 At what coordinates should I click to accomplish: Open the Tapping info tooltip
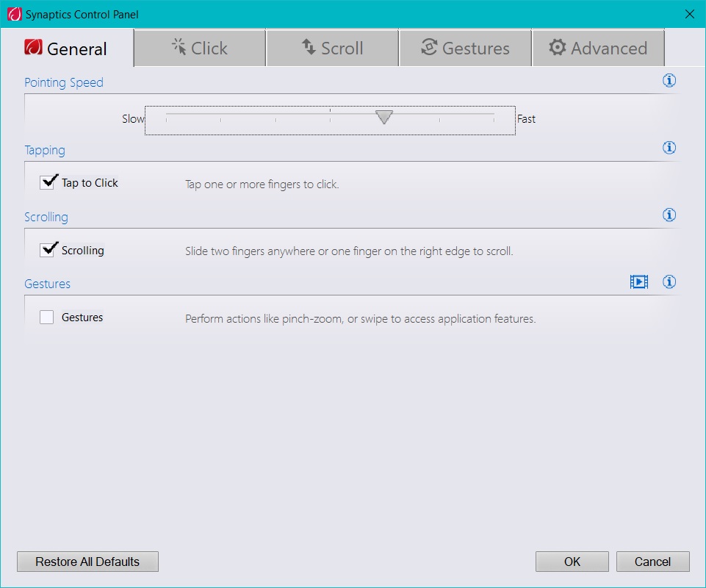[669, 148]
